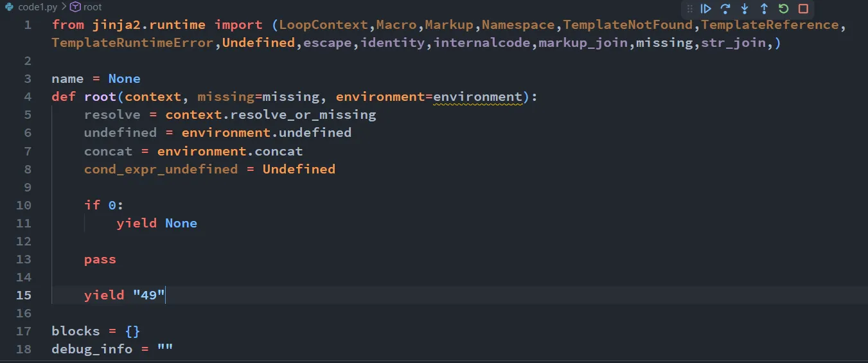Click the pass statement
The image size is (868, 363).
[100, 259]
